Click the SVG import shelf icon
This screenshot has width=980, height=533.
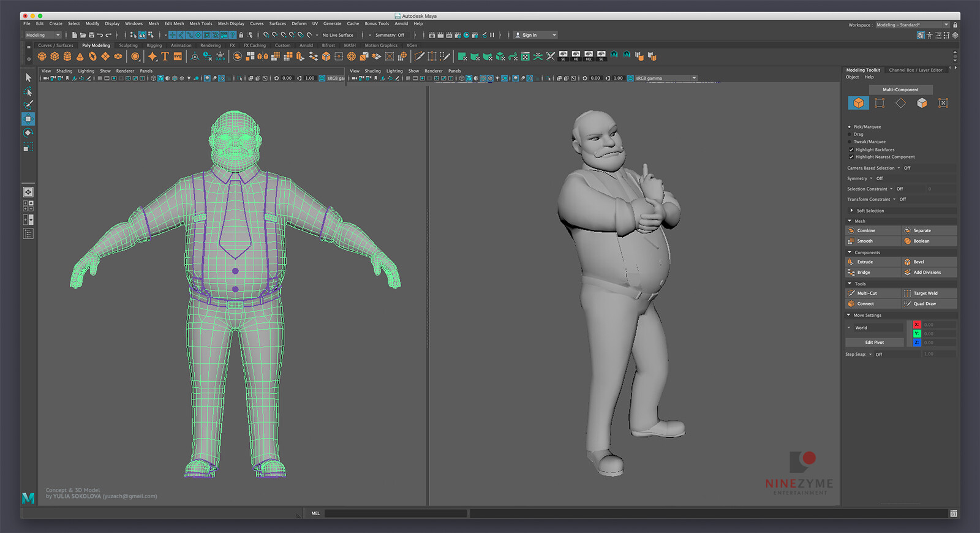178,56
